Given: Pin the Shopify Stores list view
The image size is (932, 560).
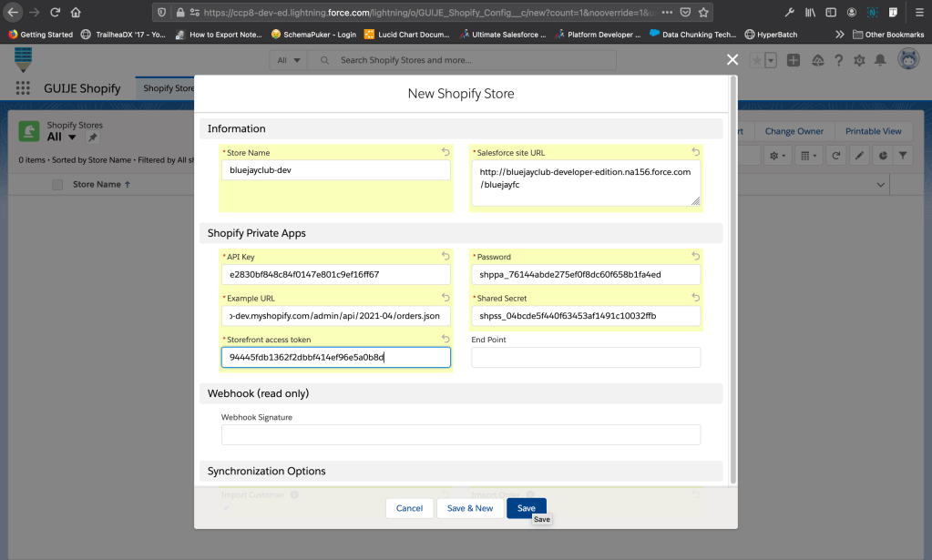Looking at the screenshot, I should (x=92, y=137).
